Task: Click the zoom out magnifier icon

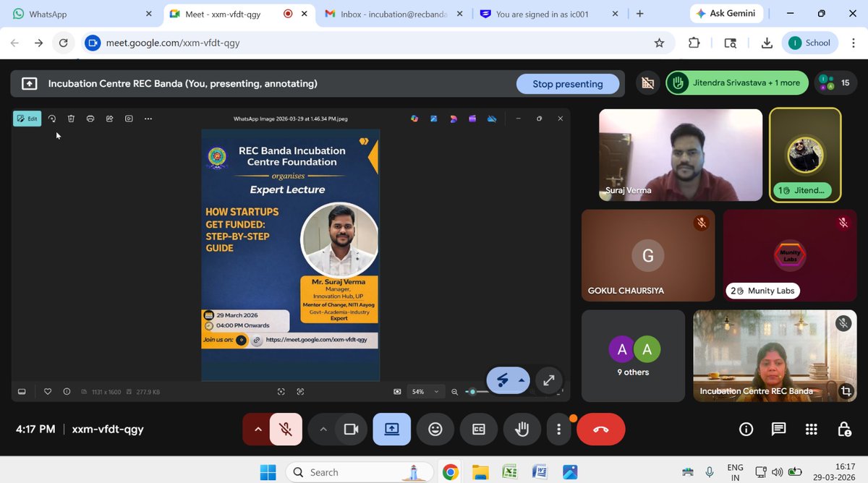Action: pos(455,391)
